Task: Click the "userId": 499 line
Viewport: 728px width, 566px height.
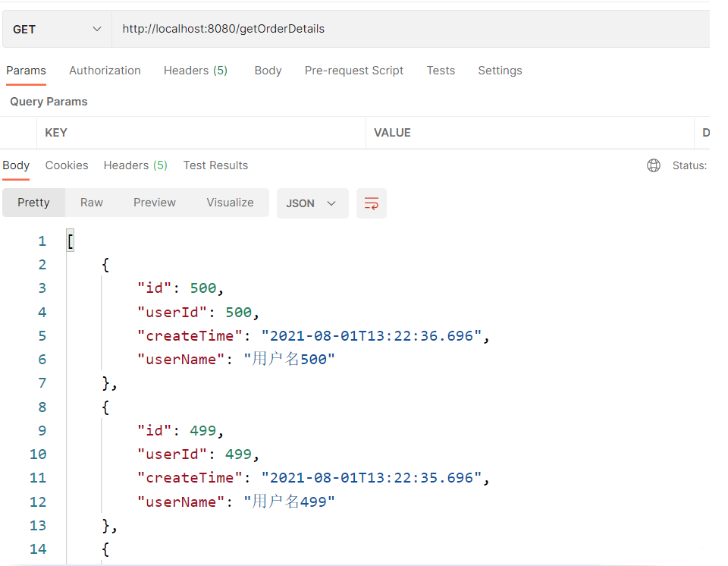Action: 198,454
